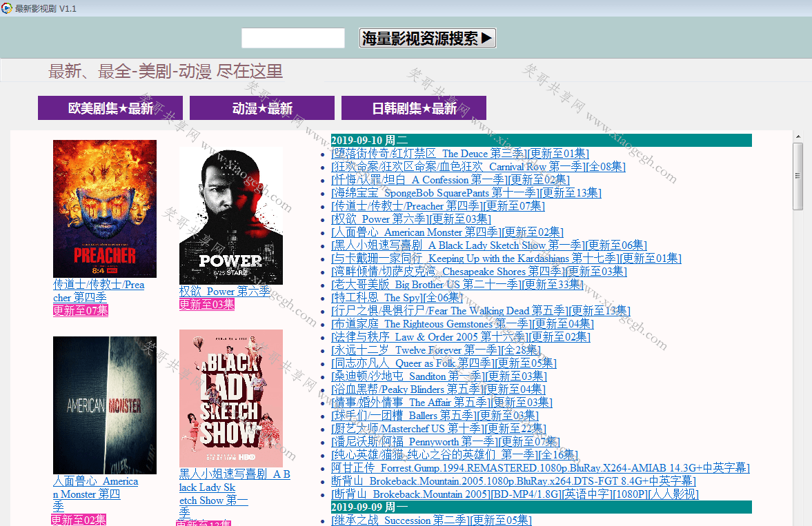Open the Power STARZ poster thumbnail
This screenshot has height=526, width=812.
click(231, 215)
